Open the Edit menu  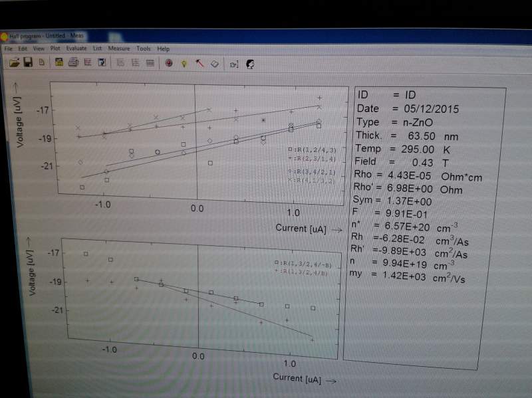tap(23, 49)
